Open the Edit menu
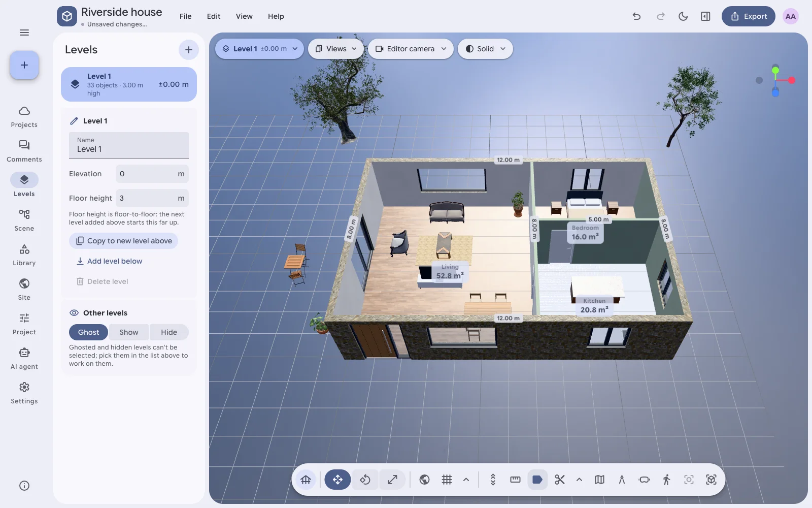 214,16
